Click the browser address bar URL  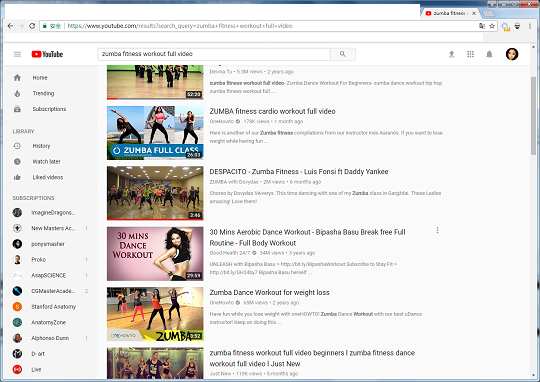coord(180,26)
